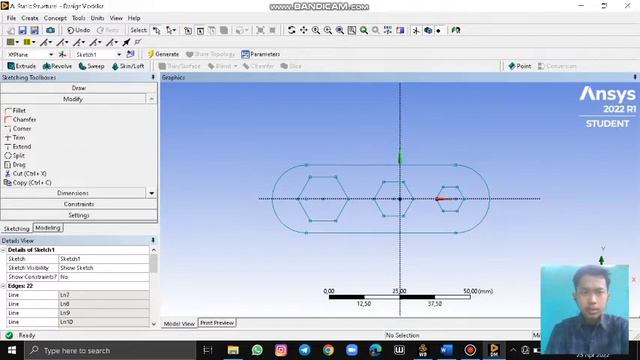Select the Trim modify tool
This screenshot has height=360, width=640.
tap(15, 138)
